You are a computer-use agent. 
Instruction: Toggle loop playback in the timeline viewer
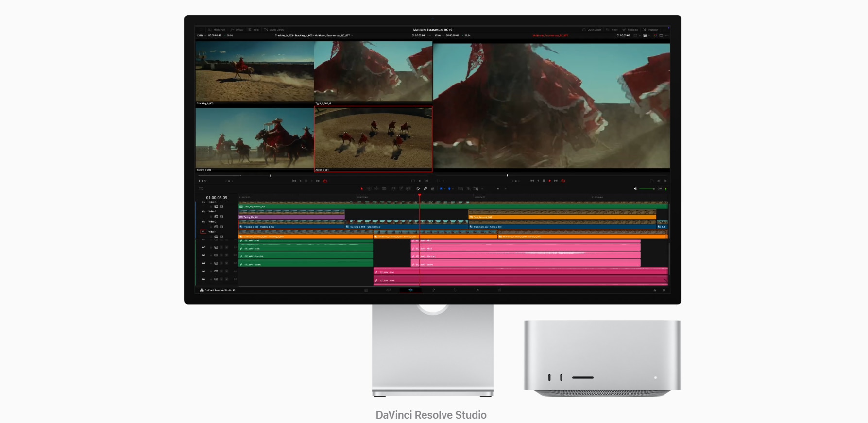[563, 181]
